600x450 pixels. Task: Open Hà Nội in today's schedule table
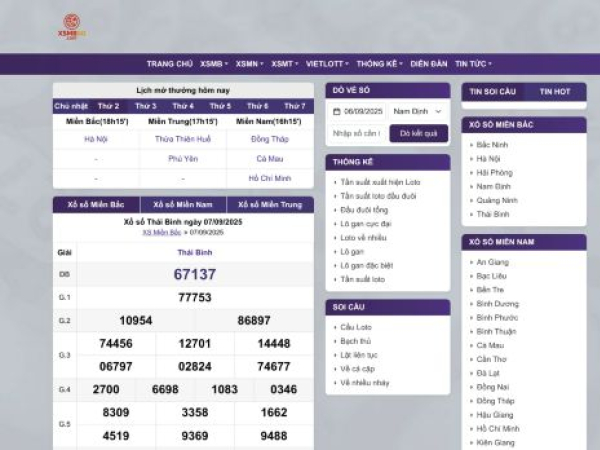[x=96, y=139]
